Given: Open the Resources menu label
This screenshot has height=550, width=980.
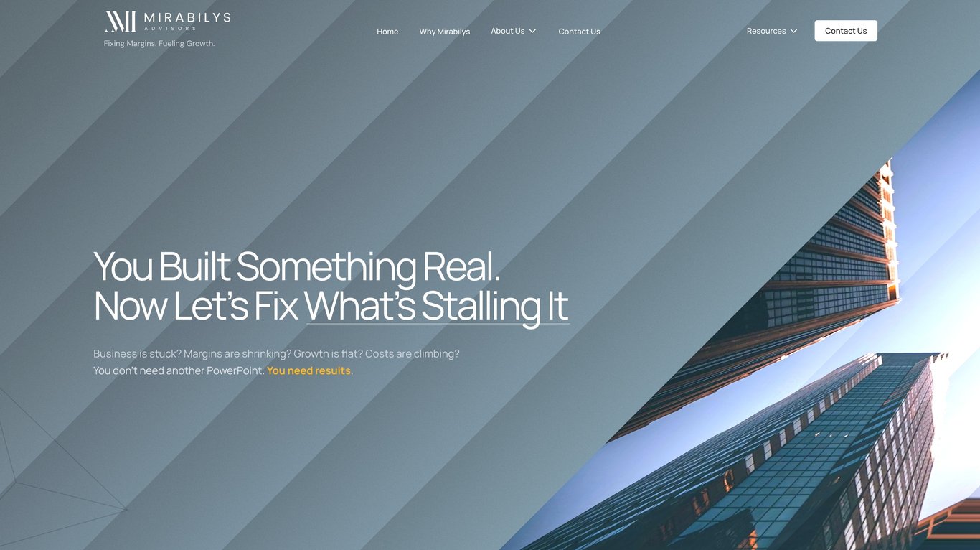Looking at the screenshot, I should (x=766, y=31).
